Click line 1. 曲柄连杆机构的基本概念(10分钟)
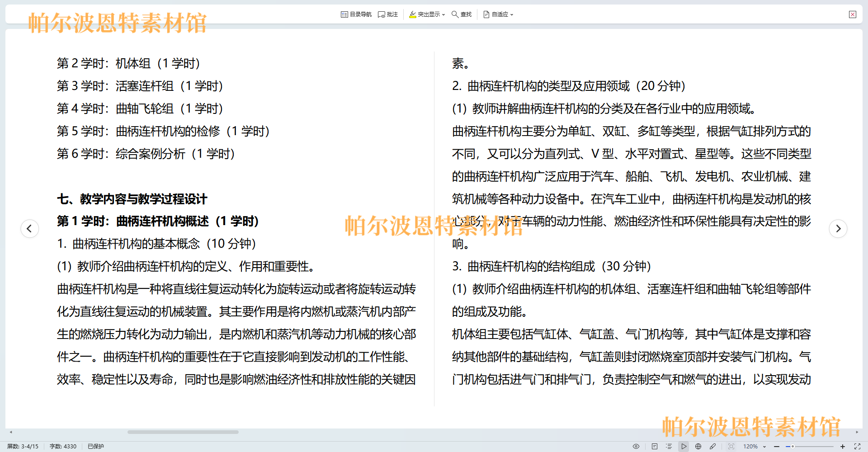The height and width of the screenshot is (452, 868). pyautogui.click(x=156, y=244)
